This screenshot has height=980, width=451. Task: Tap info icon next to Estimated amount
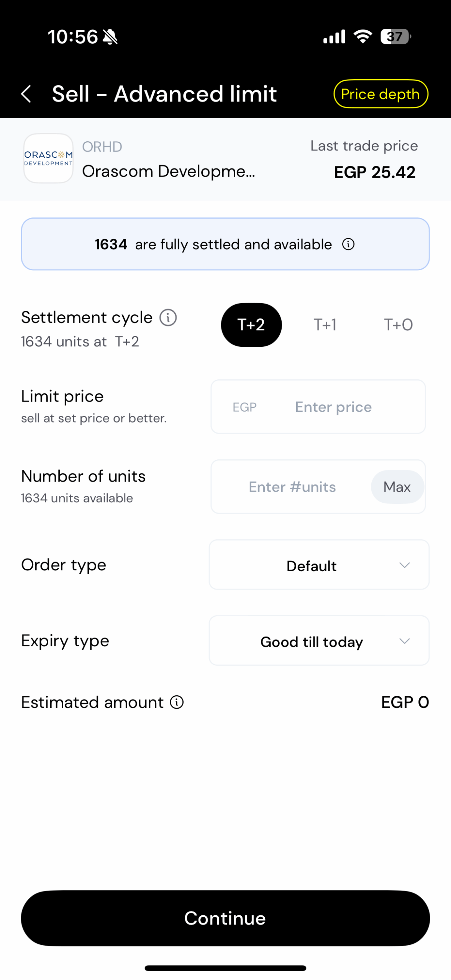click(177, 702)
